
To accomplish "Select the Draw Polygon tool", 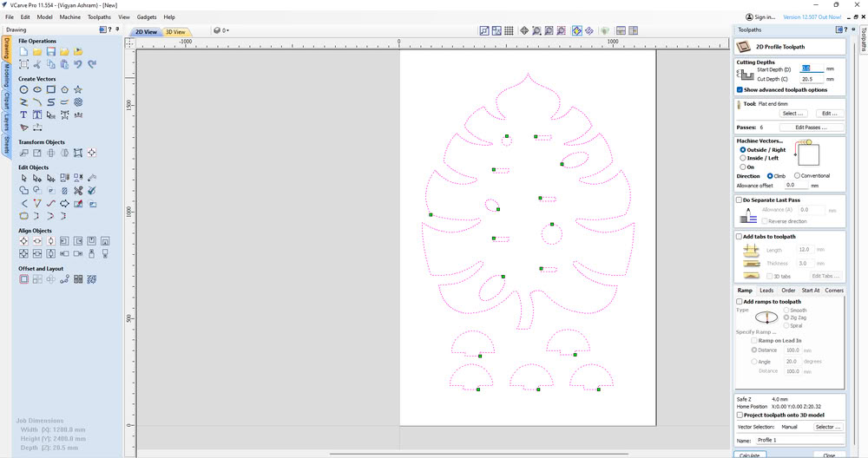I will [x=65, y=89].
